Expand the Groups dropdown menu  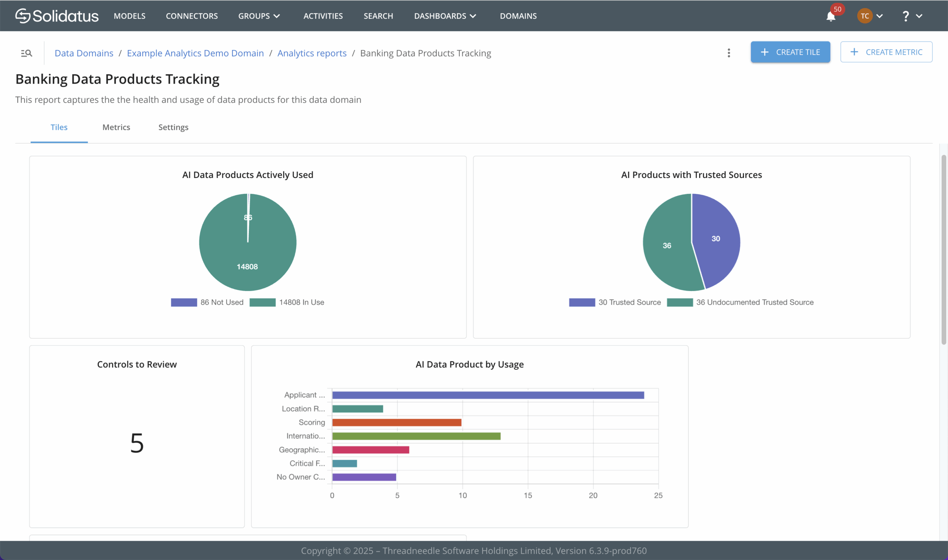click(x=259, y=16)
